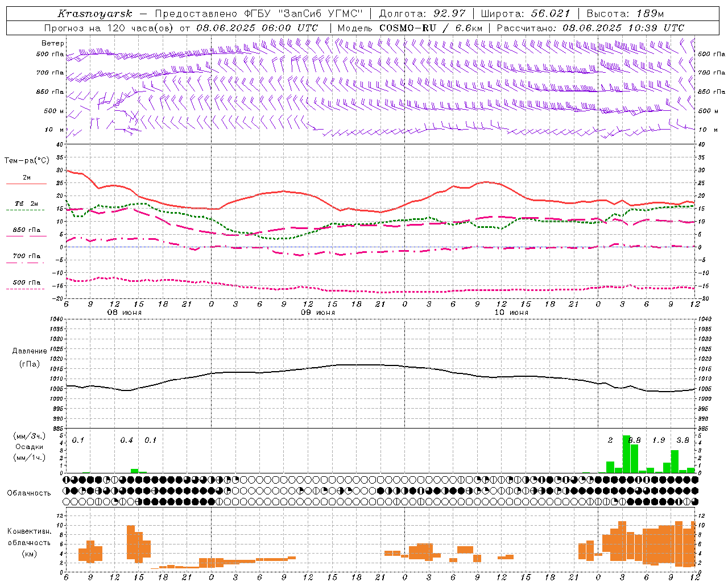Click the "2" precipitation amount value

[610, 440]
